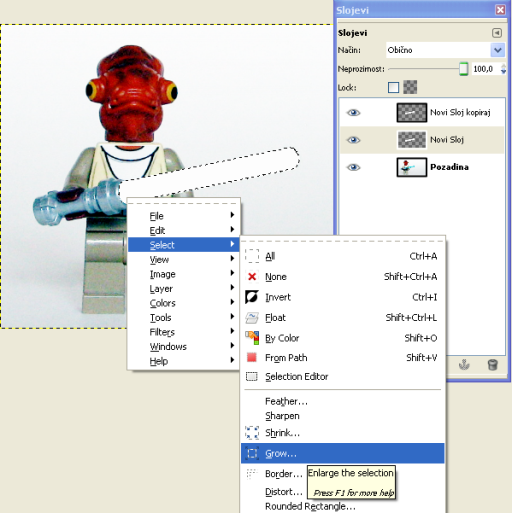
Task: Click the Shift+Ctrl+A shortcut text
Action: 410,277
